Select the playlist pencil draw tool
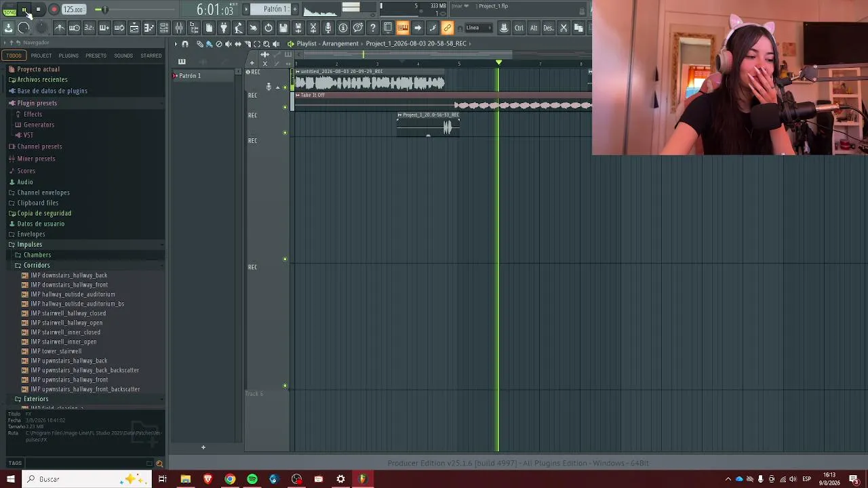Image resolution: width=868 pixels, height=488 pixels. (199, 44)
